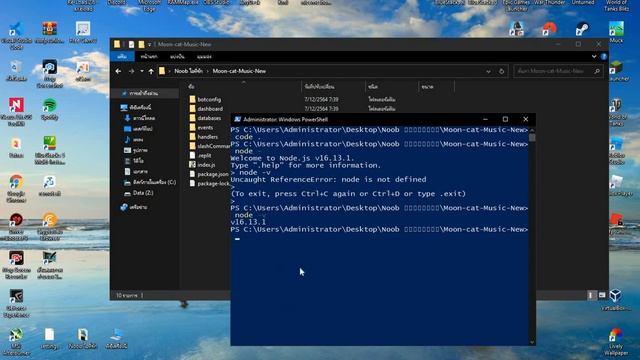640x360 pixels.
Task: Select the Home ribbon tab in Explorer
Action: 149,57
